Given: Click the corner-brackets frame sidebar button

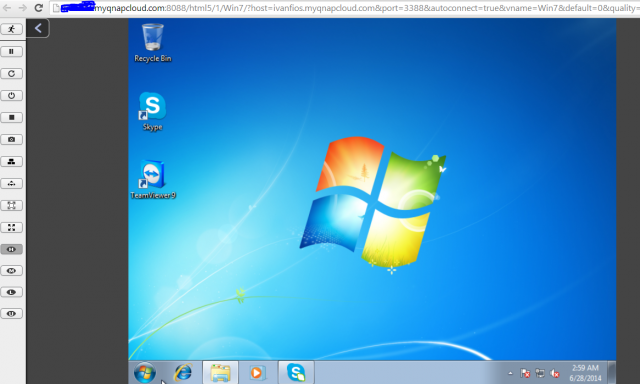Looking at the screenshot, I should click(x=11, y=205).
